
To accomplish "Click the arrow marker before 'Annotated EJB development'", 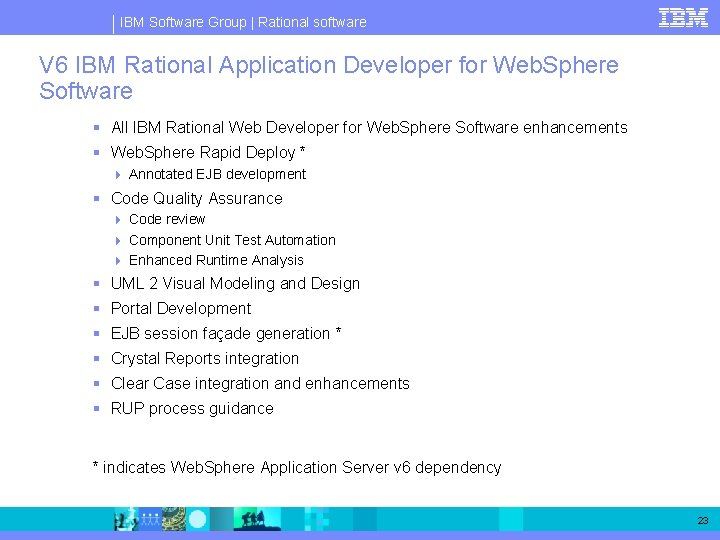I will point(118,175).
